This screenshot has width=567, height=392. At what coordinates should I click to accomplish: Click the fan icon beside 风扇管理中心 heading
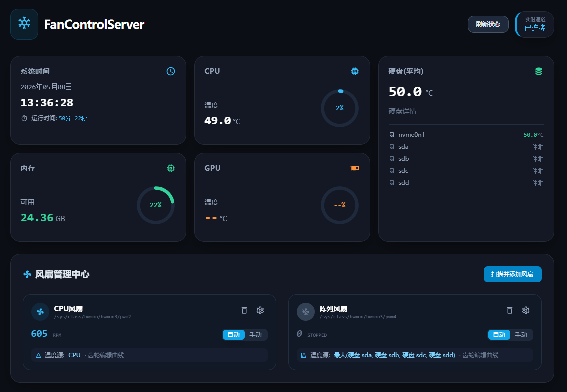pyautogui.click(x=27, y=274)
